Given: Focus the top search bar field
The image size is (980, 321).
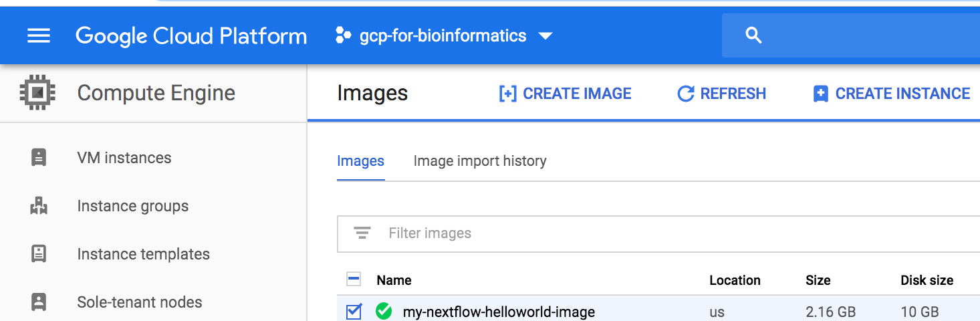Looking at the screenshot, I should tap(851, 35).
